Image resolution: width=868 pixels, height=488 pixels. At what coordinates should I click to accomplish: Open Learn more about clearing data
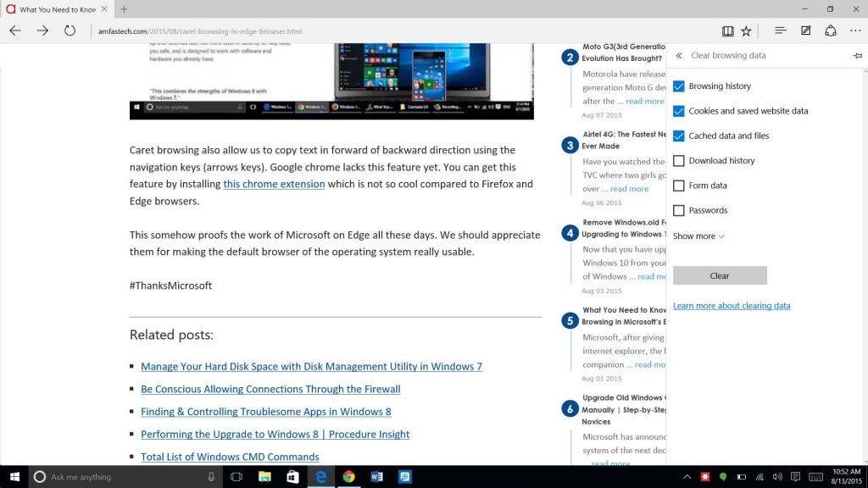(x=732, y=305)
